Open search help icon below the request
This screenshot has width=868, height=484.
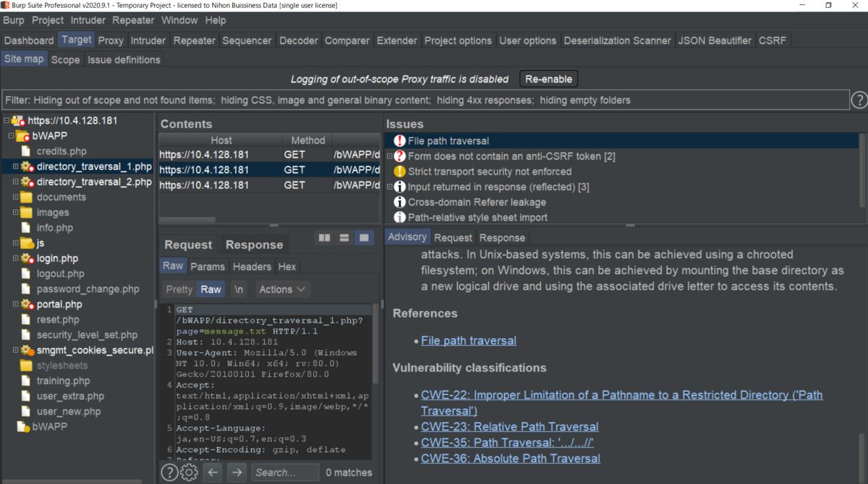point(169,472)
